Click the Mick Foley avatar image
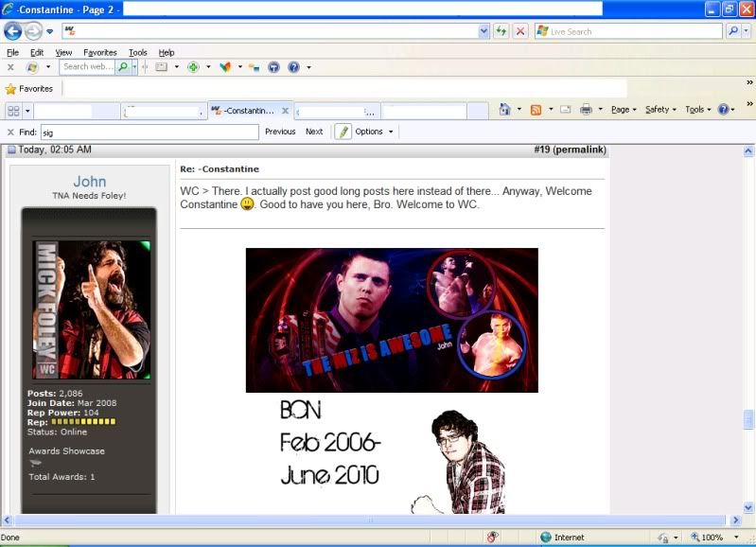This screenshot has height=547, width=756. pos(92,309)
